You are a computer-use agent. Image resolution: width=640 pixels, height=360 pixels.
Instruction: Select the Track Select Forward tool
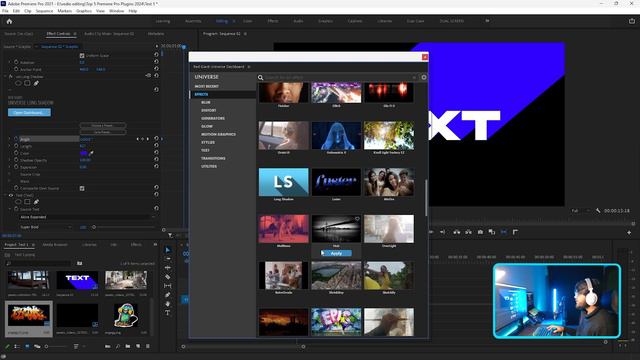pyautogui.click(x=168, y=259)
